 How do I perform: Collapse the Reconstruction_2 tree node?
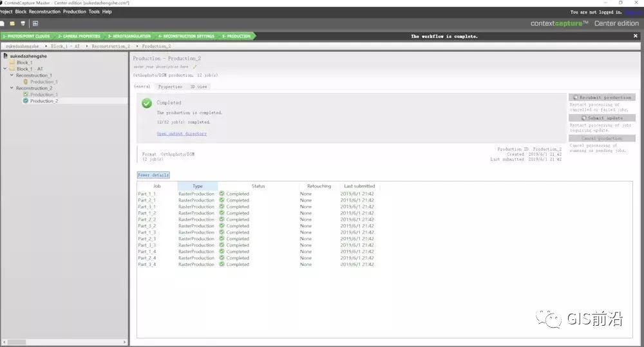(12, 88)
